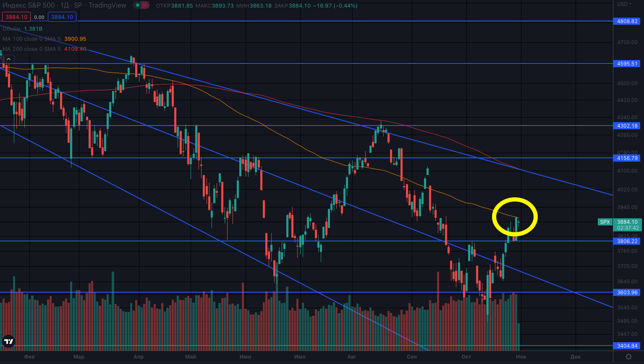Click the volume value 1.381B

[x=34, y=28]
